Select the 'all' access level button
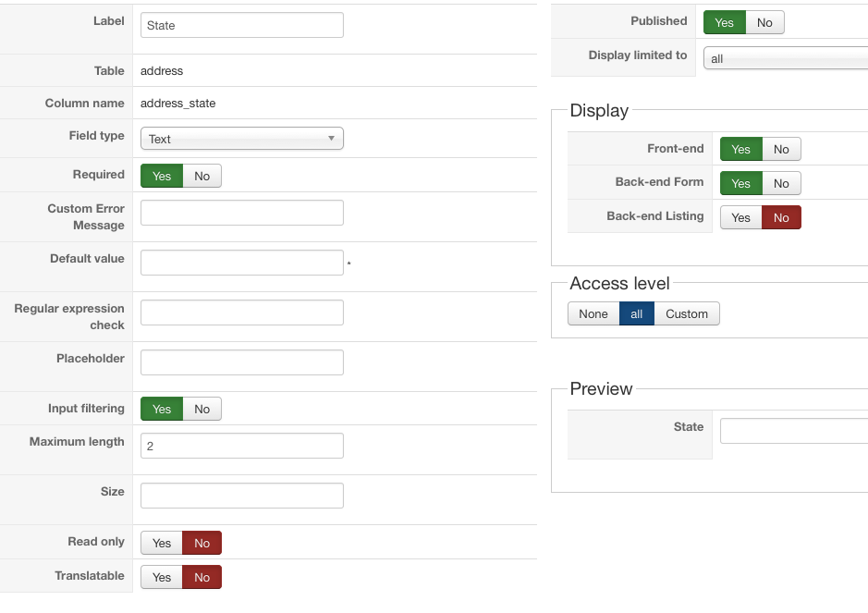 pyautogui.click(x=637, y=314)
